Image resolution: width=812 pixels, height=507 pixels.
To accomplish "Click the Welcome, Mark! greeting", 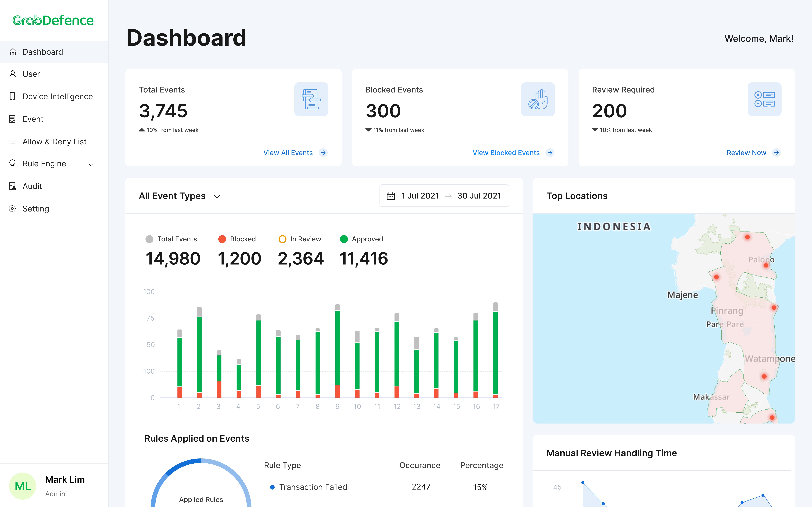I will (x=759, y=39).
